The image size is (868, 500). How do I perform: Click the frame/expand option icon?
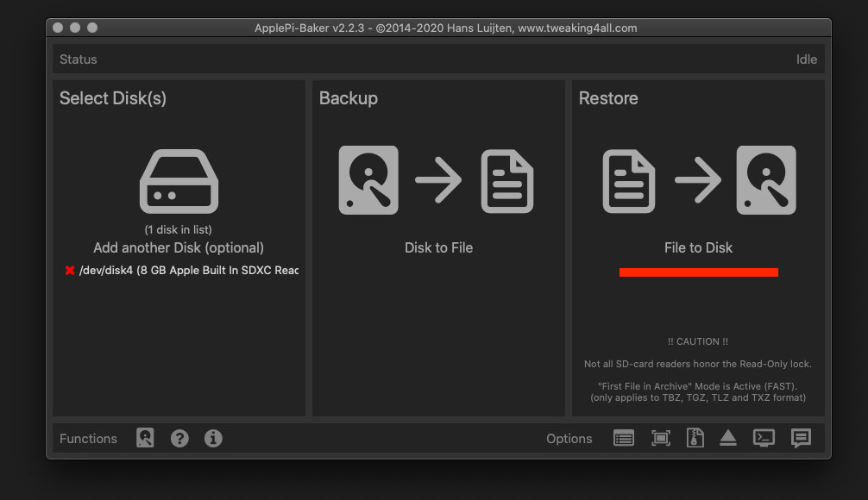661,439
